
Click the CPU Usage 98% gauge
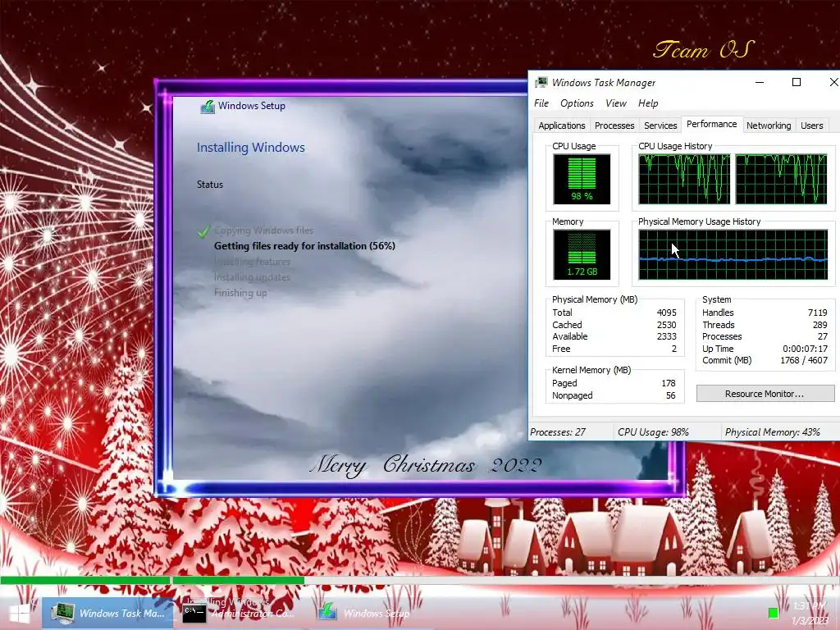tap(582, 179)
